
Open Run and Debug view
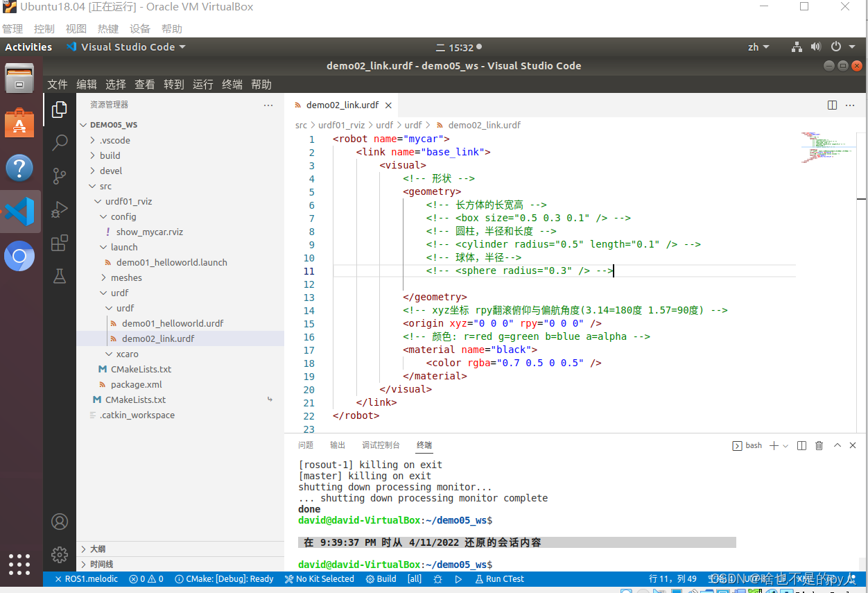60,209
